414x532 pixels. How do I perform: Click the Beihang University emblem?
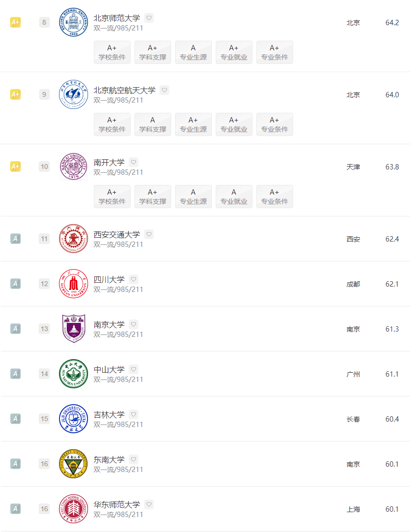pyautogui.click(x=74, y=94)
